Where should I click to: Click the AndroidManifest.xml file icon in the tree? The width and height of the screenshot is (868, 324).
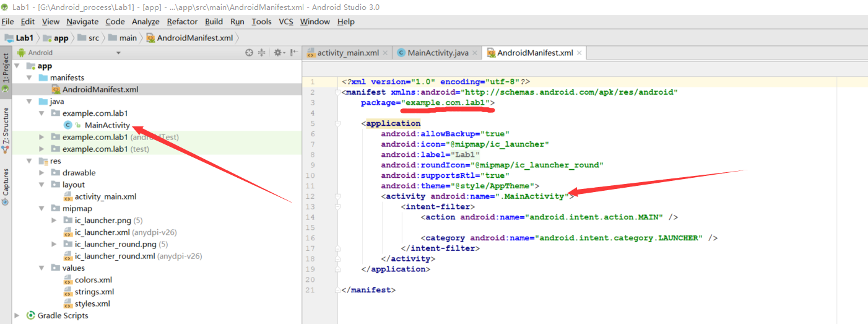tap(56, 90)
